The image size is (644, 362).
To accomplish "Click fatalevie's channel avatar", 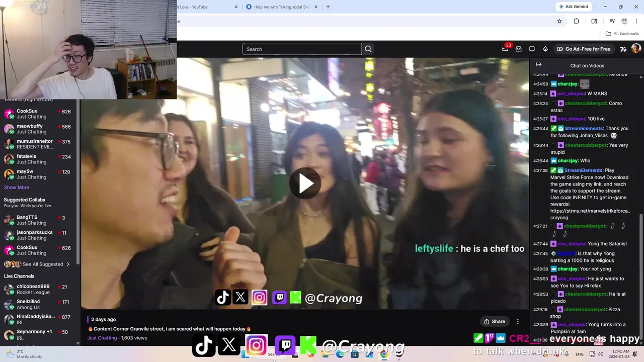I will pos(9,159).
